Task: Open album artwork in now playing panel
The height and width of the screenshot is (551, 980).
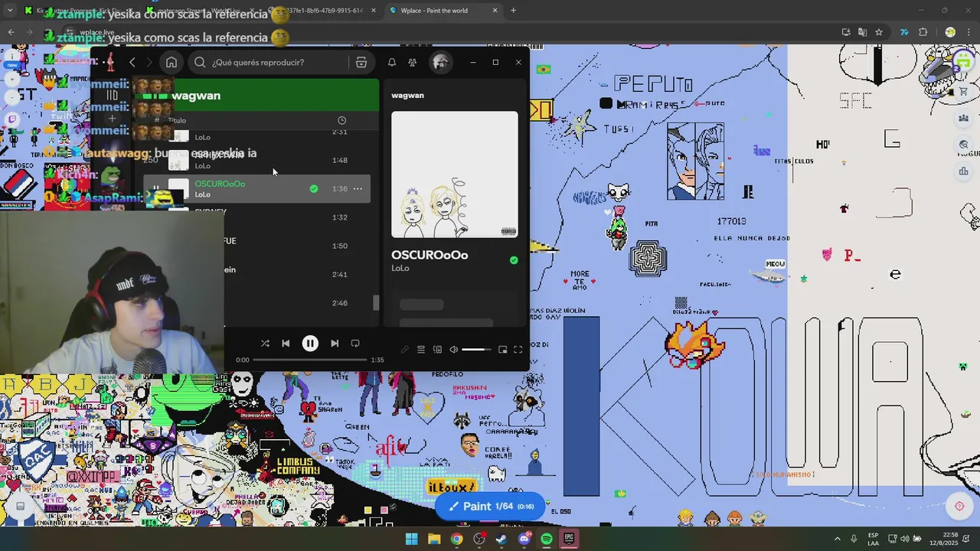Action: (455, 174)
